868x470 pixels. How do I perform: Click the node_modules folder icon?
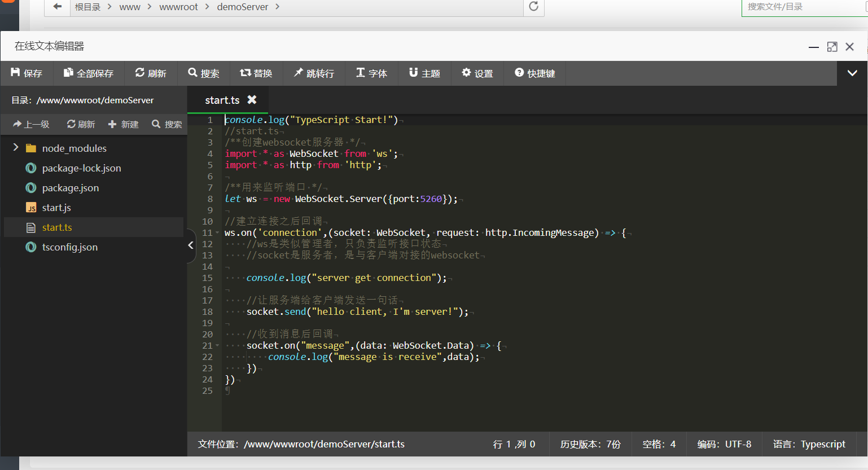click(x=31, y=148)
